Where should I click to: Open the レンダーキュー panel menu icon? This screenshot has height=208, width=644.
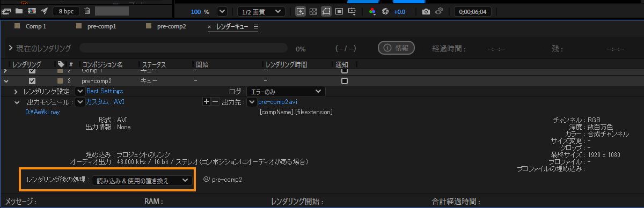(x=256, y=27)
